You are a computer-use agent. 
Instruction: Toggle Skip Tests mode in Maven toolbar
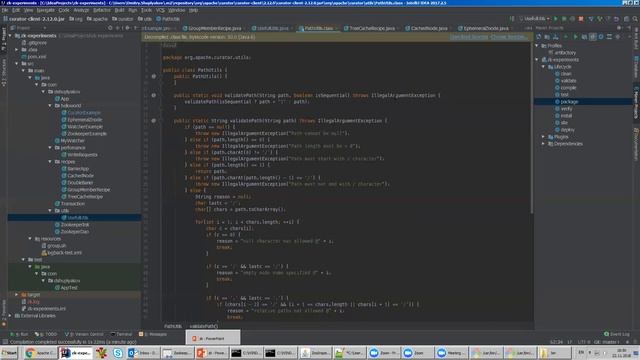click(601, 37)
